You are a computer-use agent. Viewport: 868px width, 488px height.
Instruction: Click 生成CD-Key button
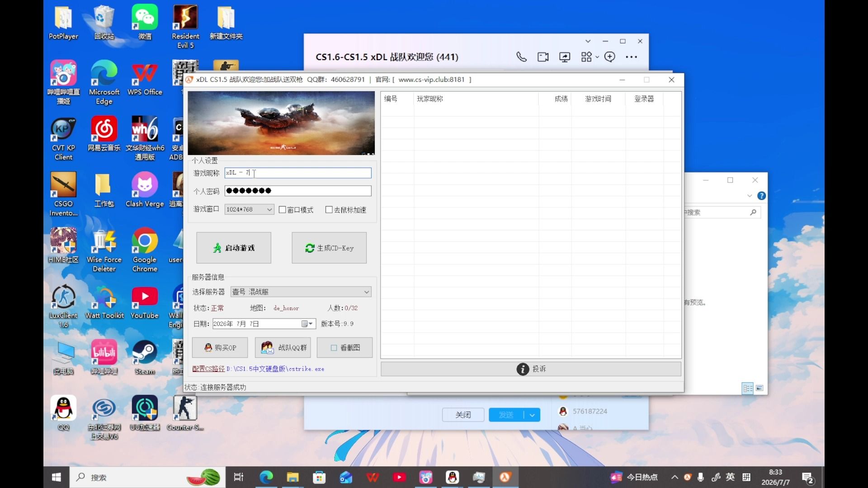(329, 248)
